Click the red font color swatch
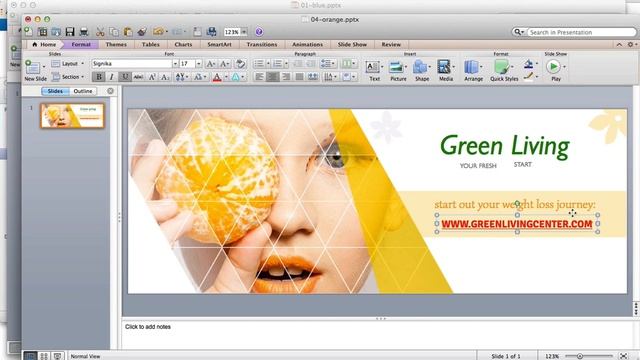The width and height of the screenshot is (640, 360). [x=217, y=77]
